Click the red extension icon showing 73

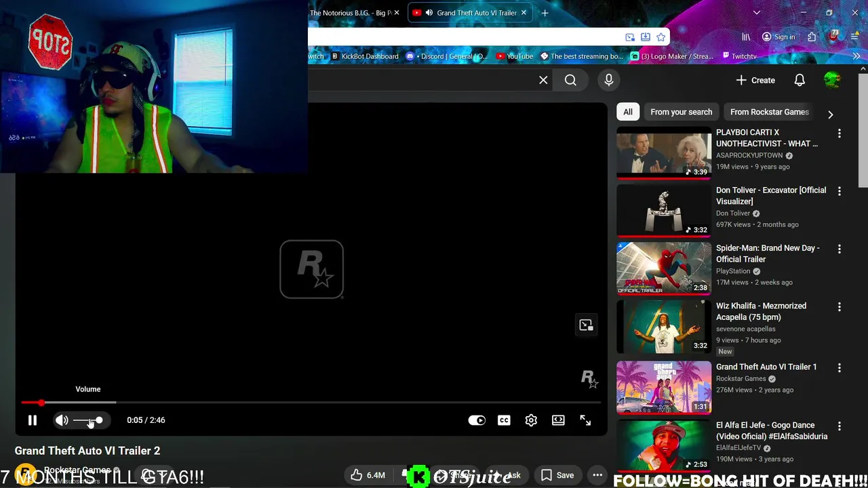pos(834,36)
